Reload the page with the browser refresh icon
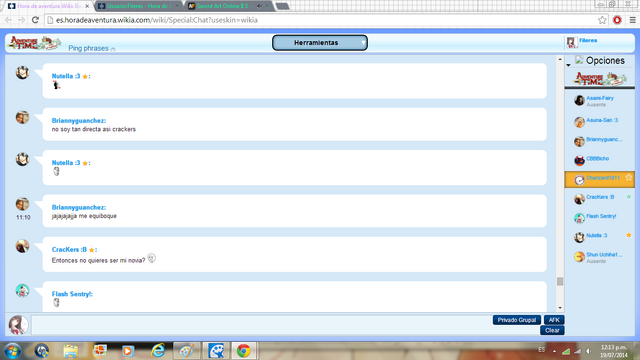The image size is (640, 360). click(x=35, y=20)
